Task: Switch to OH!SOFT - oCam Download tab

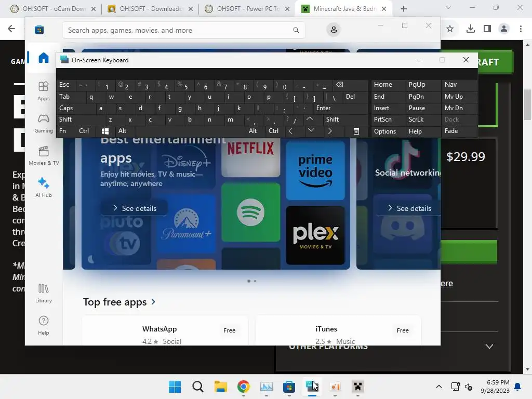Action: (x=54, y=9)
